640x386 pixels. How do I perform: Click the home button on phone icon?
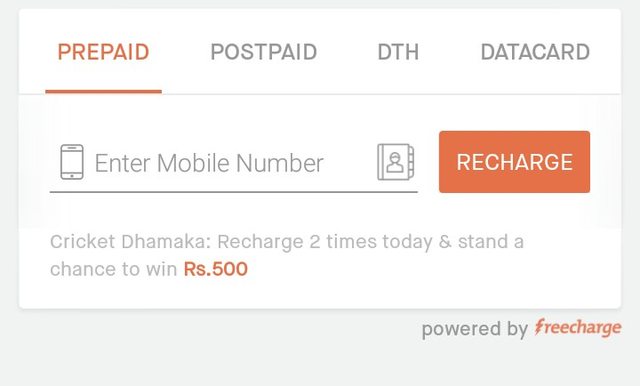(x=72, y=176)
